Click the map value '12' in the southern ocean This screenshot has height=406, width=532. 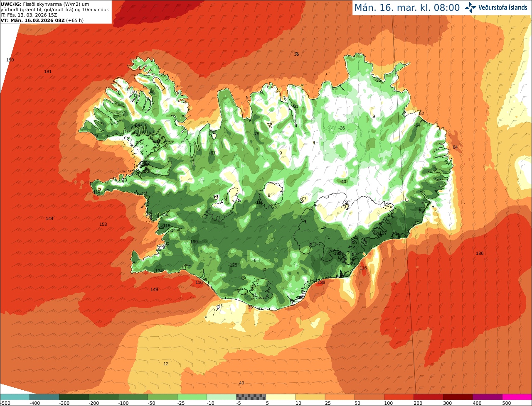pyautogui.click(x=166, y=364)
